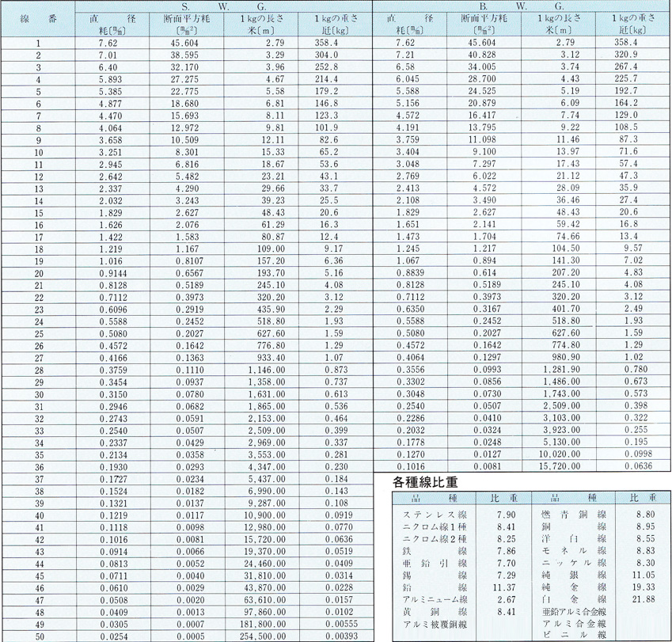The image size is (672, 642).
Task: Select the weight value 101.9
Action: [x=326, y=127]
